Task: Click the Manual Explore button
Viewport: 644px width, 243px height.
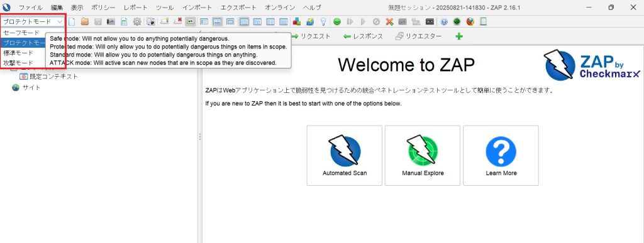Action: (x=423, y=156)
